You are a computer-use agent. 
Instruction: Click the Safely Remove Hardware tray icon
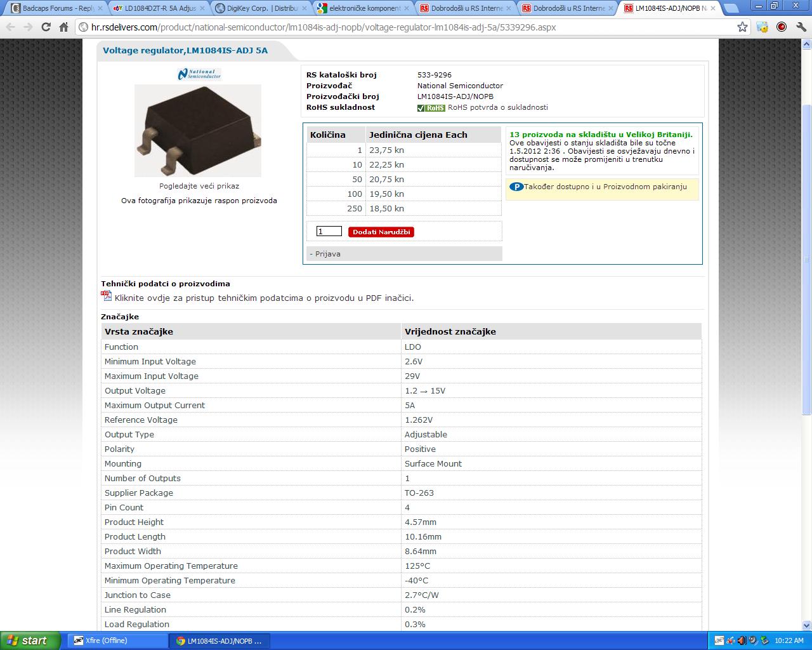[x=764, y=640]
